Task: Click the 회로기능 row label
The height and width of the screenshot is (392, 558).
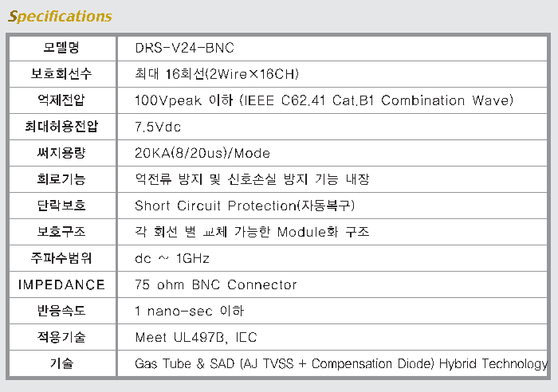Action: tap(61, 179)
